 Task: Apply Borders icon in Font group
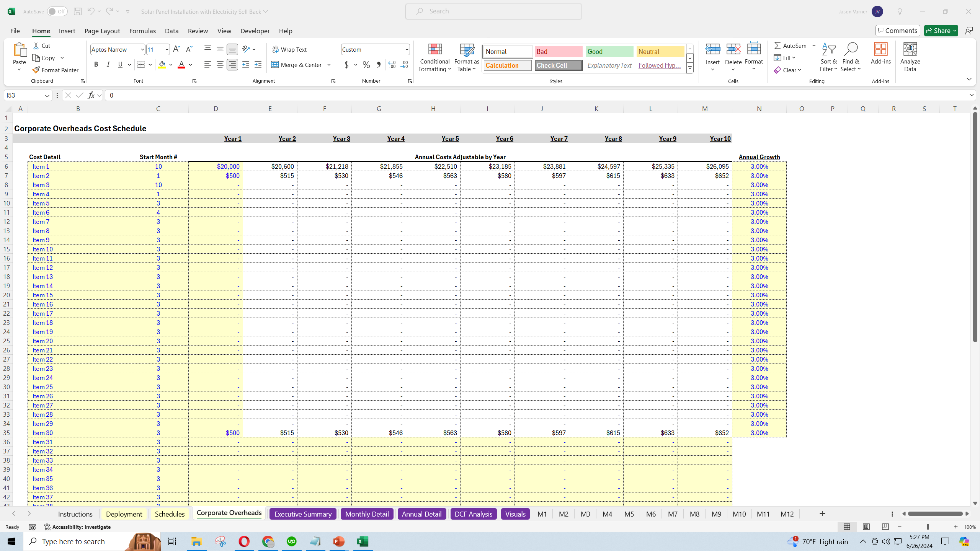141,65
